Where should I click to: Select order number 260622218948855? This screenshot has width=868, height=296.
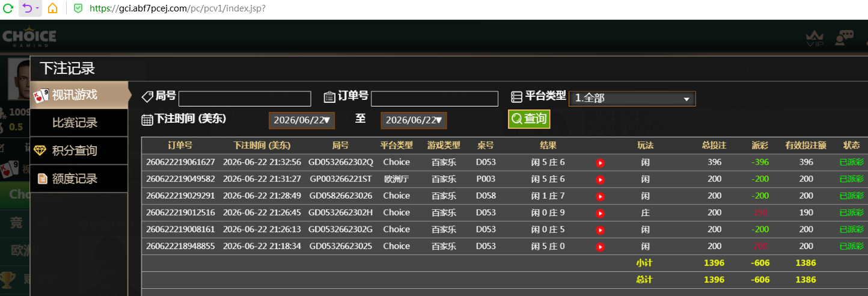180,247
